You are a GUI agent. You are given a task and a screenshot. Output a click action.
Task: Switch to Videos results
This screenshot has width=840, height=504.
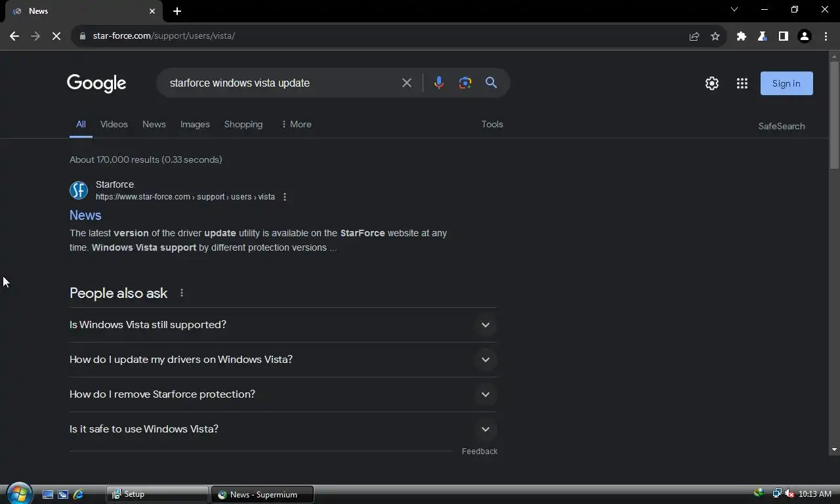[114, 124]
